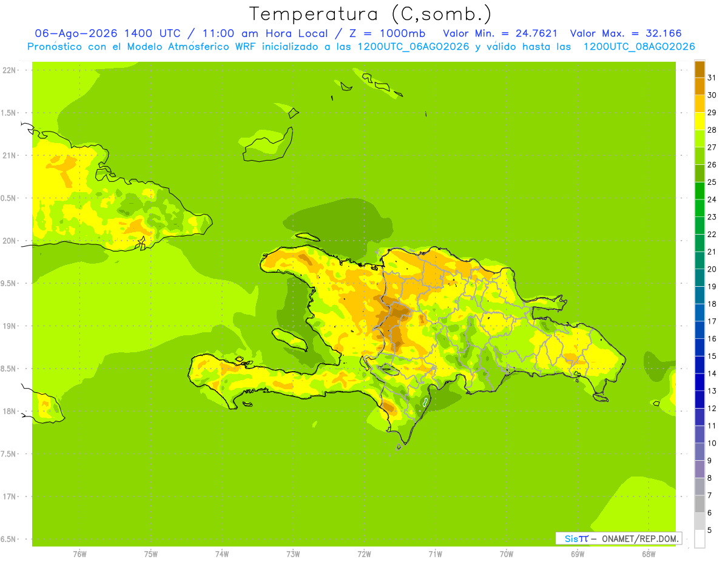Click the legend value '15'

[x=711, y=356]
